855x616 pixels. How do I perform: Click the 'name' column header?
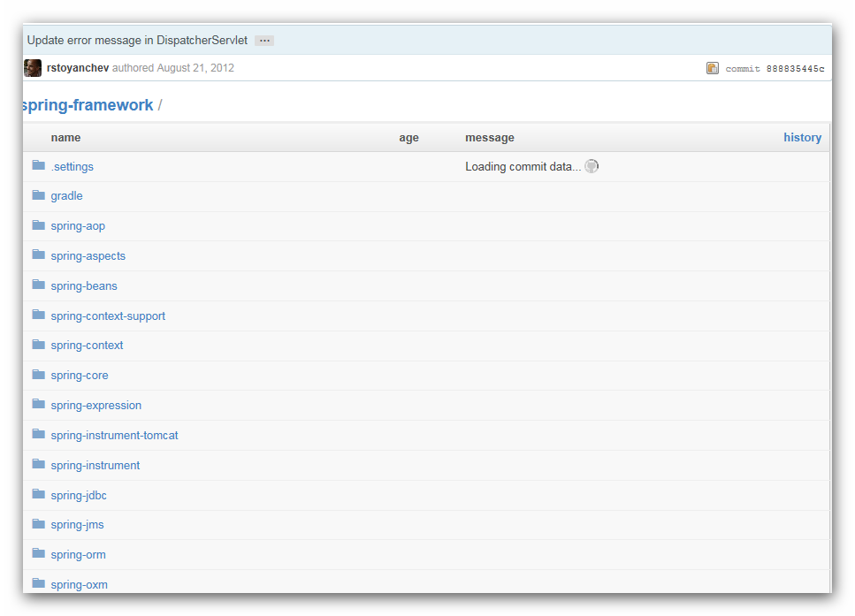(66, 138)
